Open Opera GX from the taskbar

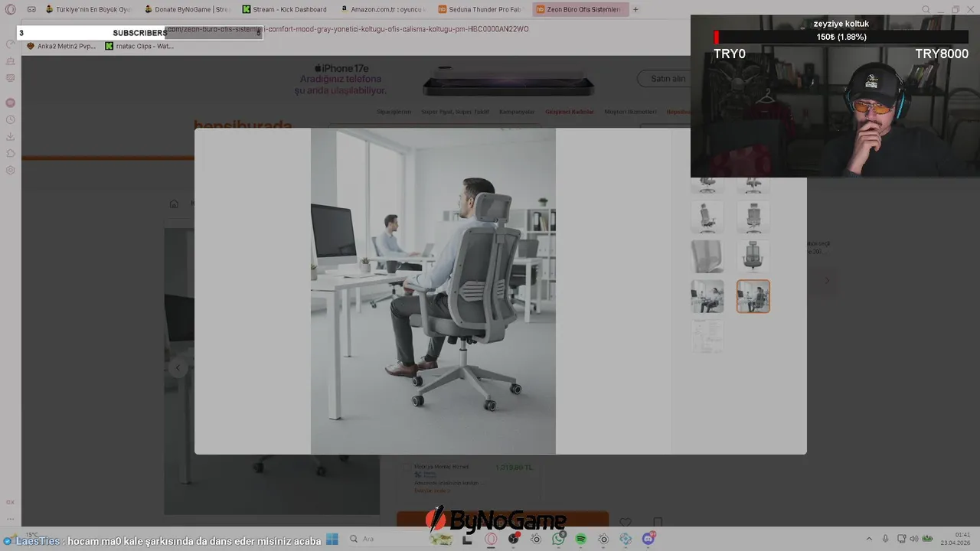(491, 539)
